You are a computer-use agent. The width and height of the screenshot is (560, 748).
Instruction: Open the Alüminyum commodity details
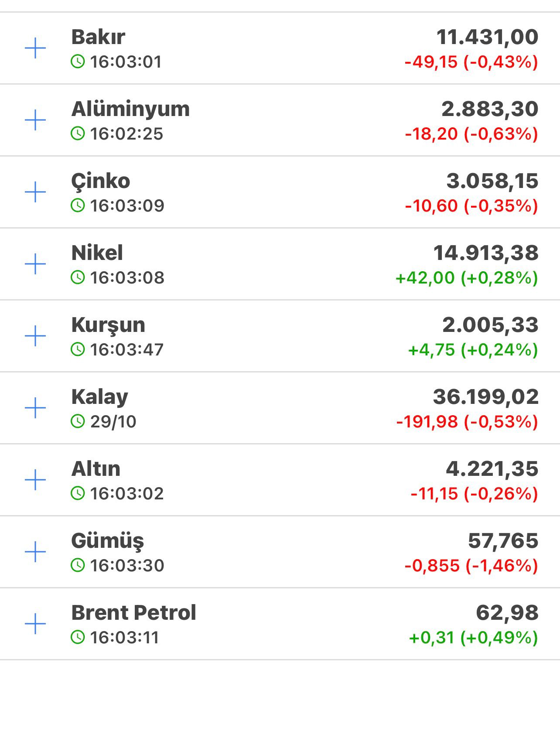[130, 109]
